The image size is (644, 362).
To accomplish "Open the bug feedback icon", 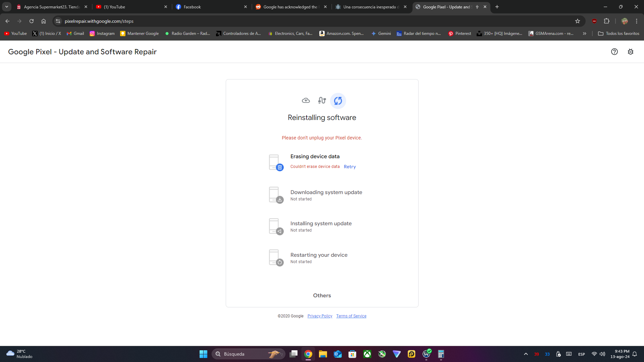I will tap(631, 52).
